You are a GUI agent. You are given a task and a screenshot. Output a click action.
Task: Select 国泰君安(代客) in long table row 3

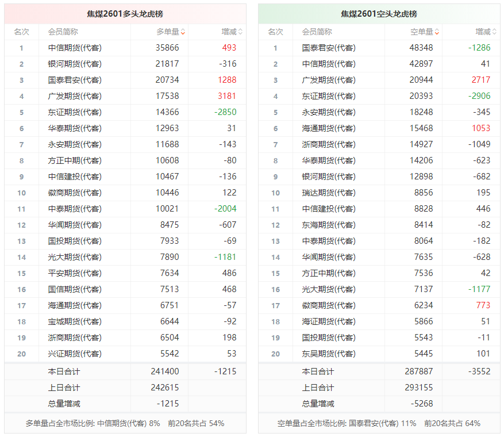click(x=75, y=80)
